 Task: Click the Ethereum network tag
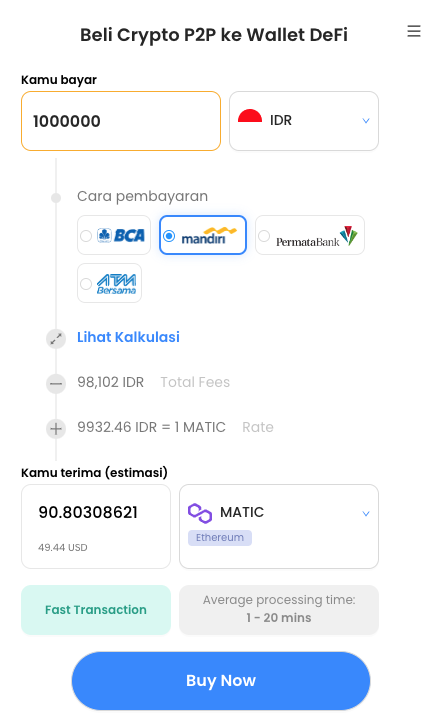click(x=220, y=538)
